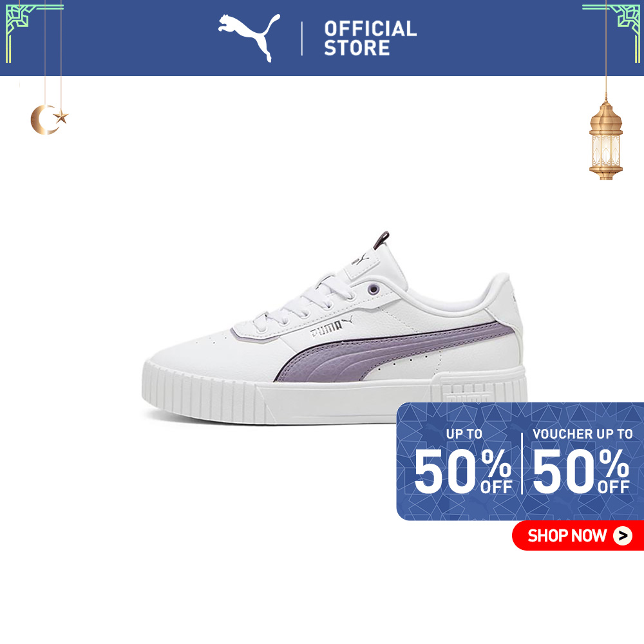Click the UP TO 50% OFF offer
The width and height of the screenshot is (644, 644).
coord(462,461)
